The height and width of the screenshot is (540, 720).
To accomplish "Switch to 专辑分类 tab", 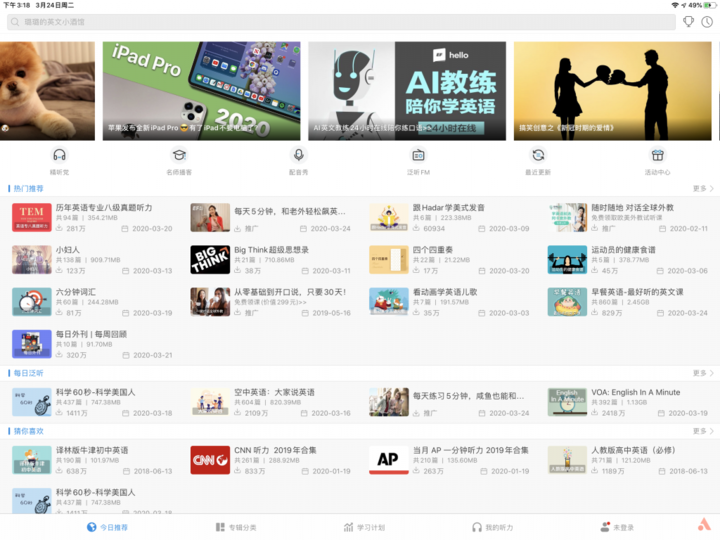I will (236, 527).
